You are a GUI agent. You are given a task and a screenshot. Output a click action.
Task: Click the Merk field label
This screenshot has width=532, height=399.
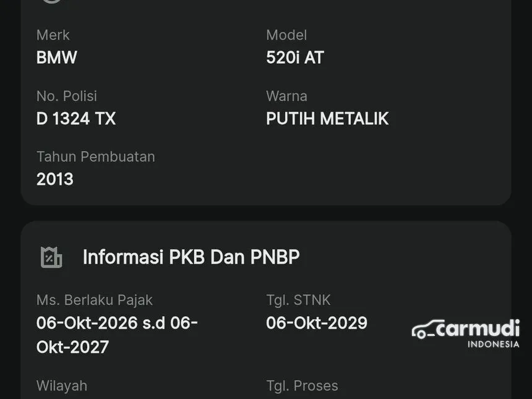click(53, 35)
